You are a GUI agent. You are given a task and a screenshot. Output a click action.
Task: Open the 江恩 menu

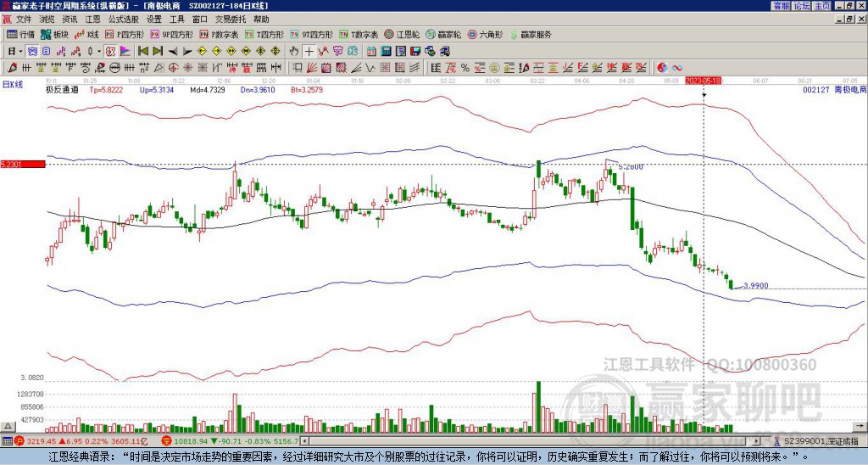(92, 20)
